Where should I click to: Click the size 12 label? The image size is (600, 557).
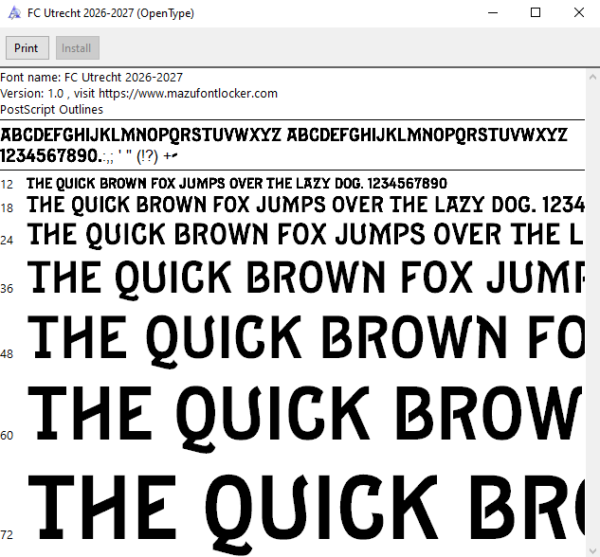tap(7, 185)
